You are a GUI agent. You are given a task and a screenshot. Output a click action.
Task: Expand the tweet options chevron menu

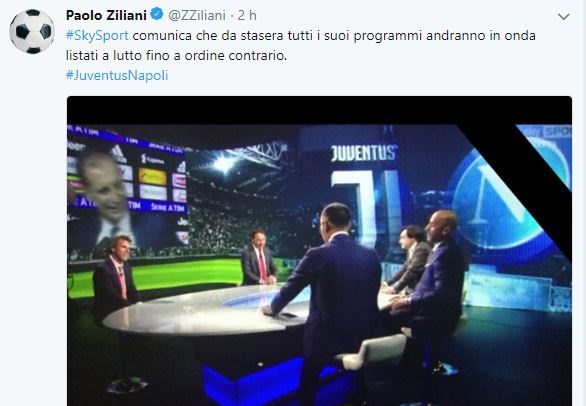pyautogui.click(x=563, y=17)
